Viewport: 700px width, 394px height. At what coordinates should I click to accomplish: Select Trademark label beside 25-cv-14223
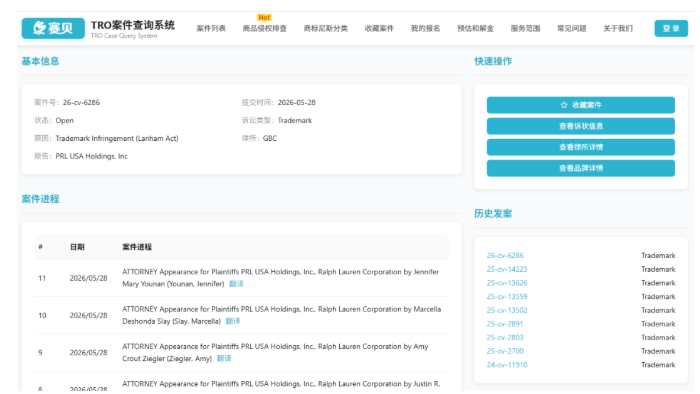pos(658,269)
